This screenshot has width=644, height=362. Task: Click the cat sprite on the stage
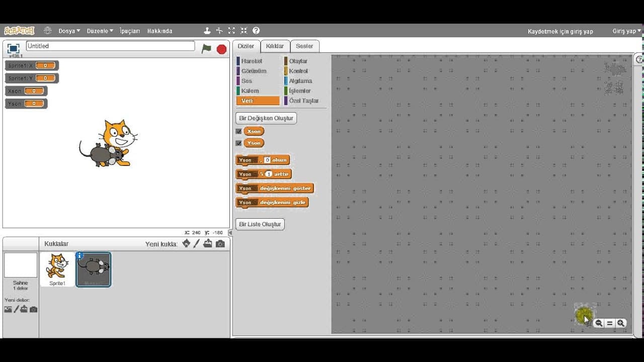119,135
